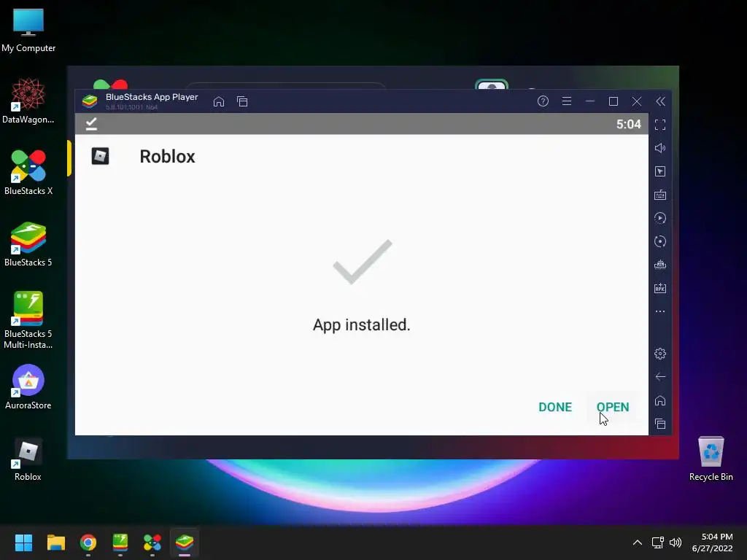The image size is (747, 560).
Task: Open memory trim icon in sidebar
Action: (x=660, y=265)
